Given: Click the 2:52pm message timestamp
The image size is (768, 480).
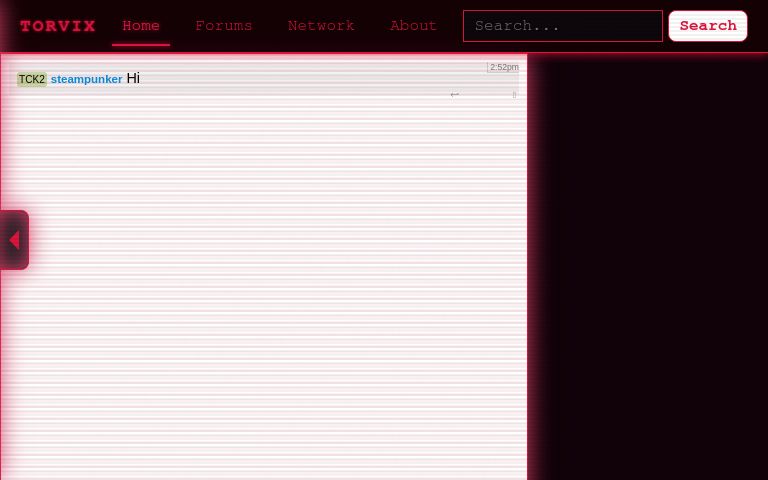Looking at the screenshot, I should click(x=503, y=67).
